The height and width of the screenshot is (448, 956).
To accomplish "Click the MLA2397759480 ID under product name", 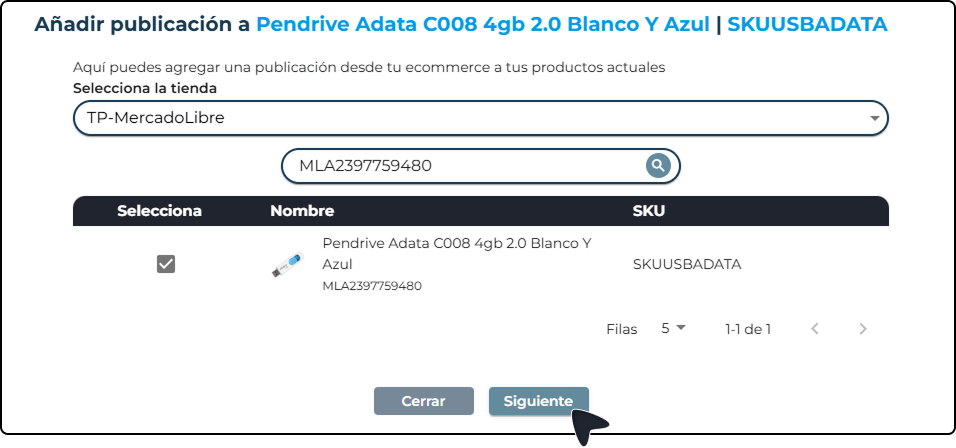I will point(372,286).
